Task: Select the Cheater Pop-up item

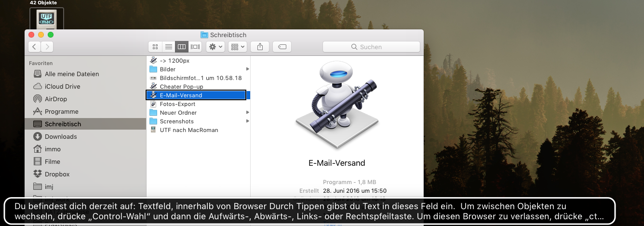Action: [198, 86]
